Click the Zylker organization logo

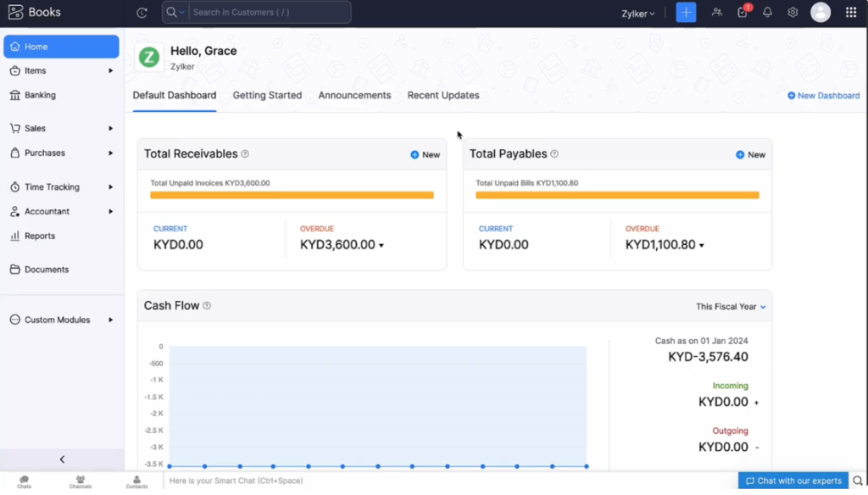(x=149, y=57)
